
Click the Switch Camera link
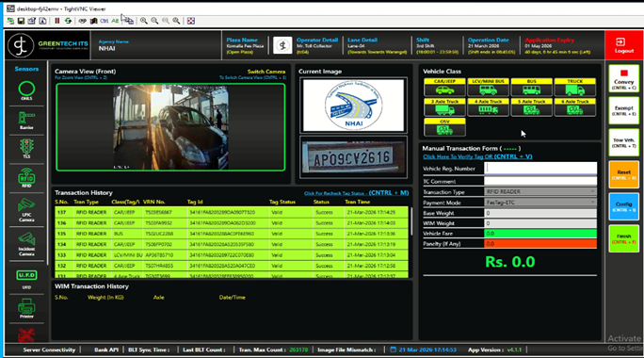click(x=266, y=72)
